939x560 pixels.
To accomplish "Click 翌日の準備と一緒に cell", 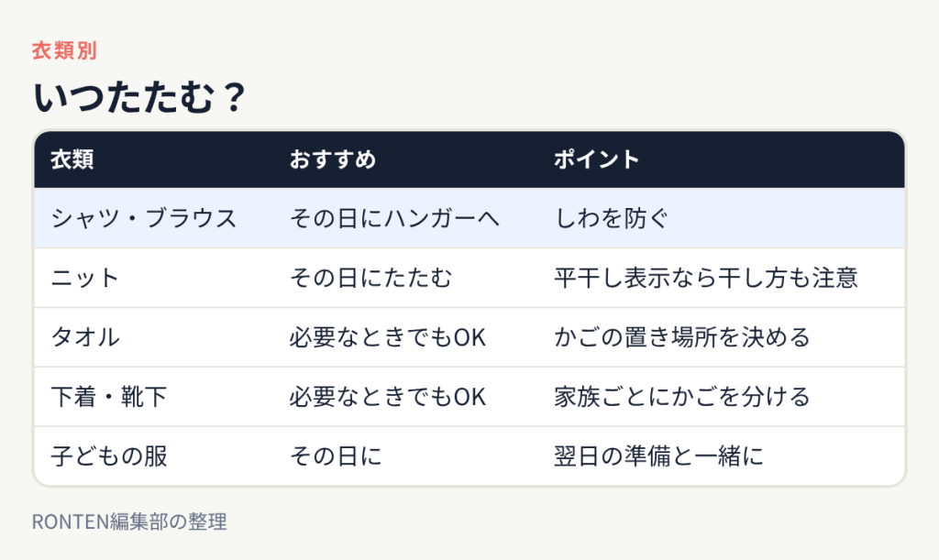I will click(658, 456).
